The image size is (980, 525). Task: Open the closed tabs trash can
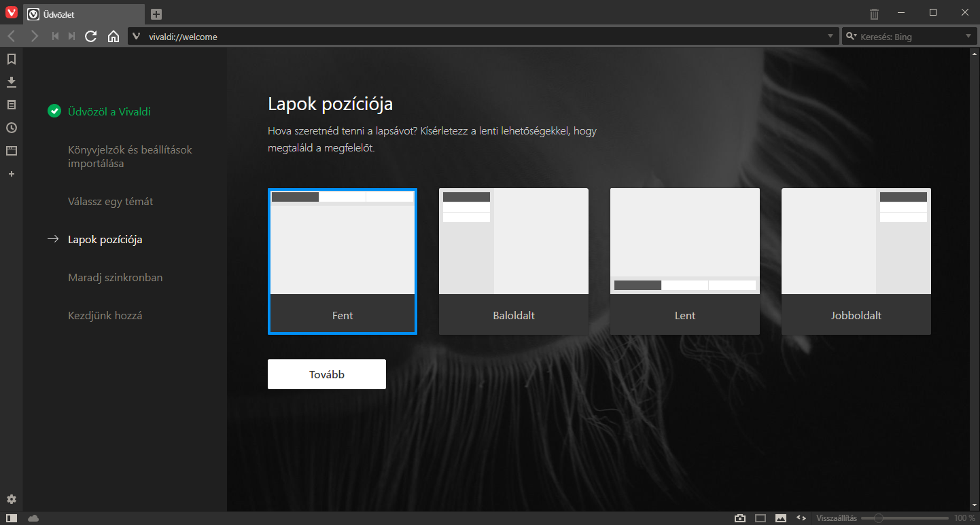pyautogui.click(x=874, y=14)
